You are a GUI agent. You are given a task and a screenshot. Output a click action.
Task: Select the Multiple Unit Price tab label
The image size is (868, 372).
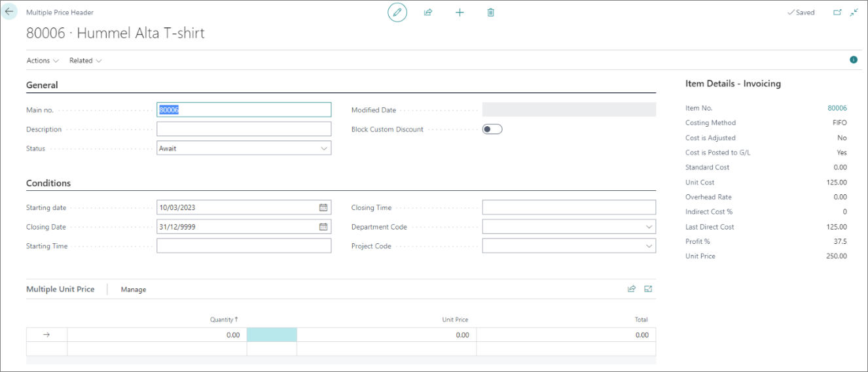(x=60, y=289)
